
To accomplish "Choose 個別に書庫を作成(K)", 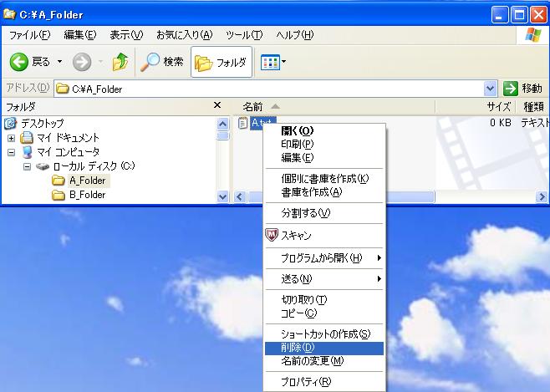I will (x=324, y=179).
